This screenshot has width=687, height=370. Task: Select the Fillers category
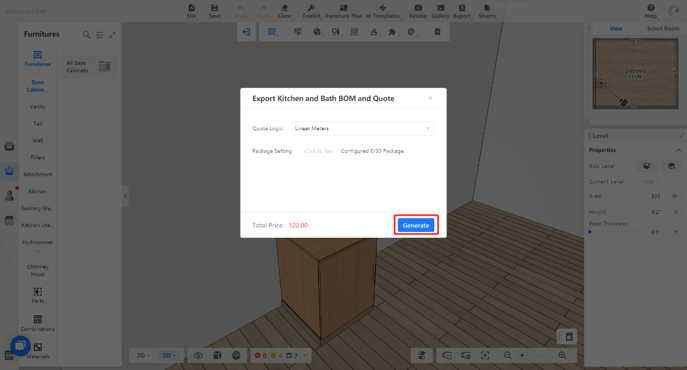pyautogui.click(x=38, y=157)
